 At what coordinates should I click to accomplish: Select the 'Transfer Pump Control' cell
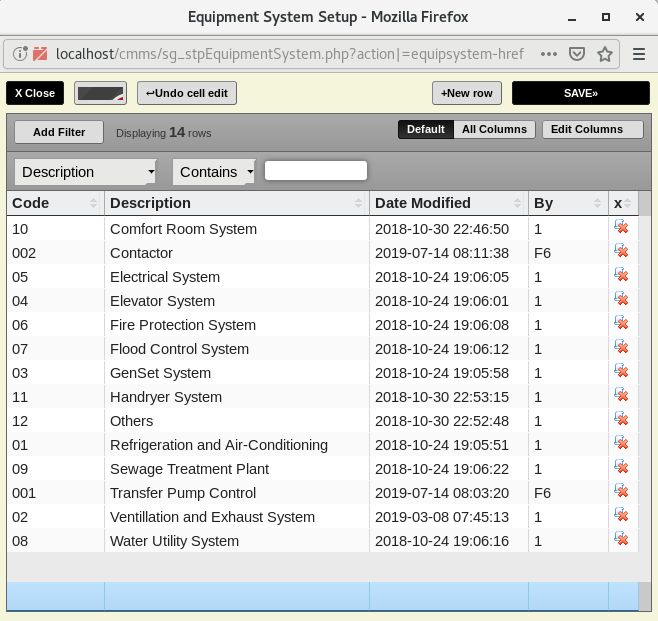[x=237, y=493]
